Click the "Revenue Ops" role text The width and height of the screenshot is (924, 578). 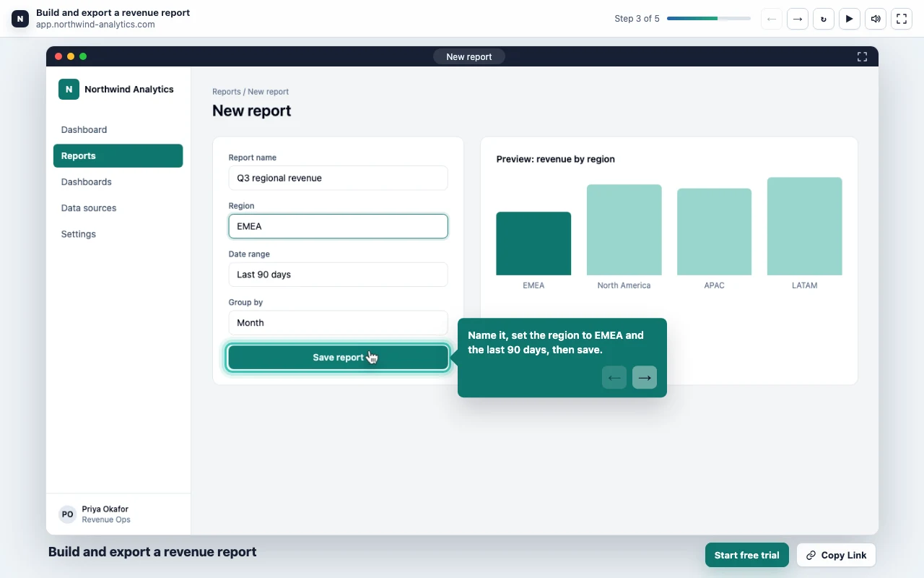(x=106, y=519)
